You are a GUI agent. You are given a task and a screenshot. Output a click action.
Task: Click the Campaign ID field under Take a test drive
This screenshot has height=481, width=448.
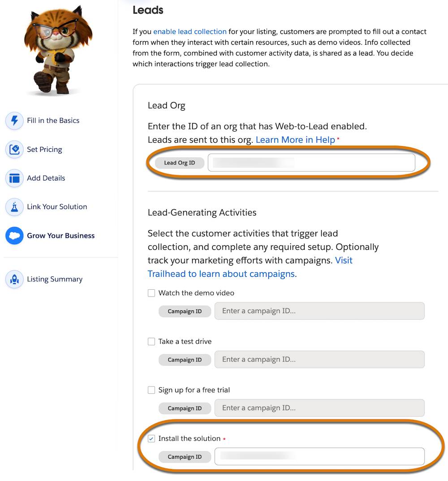pos(319,359)
